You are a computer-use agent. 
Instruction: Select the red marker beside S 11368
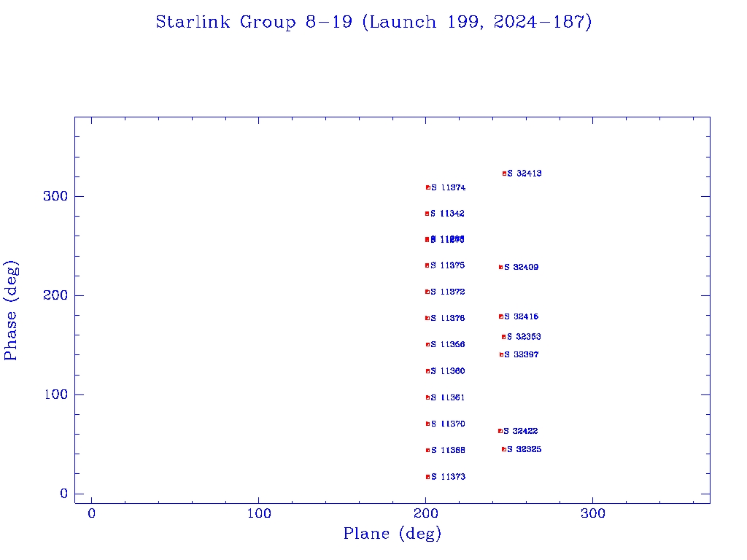click(427, 451)
